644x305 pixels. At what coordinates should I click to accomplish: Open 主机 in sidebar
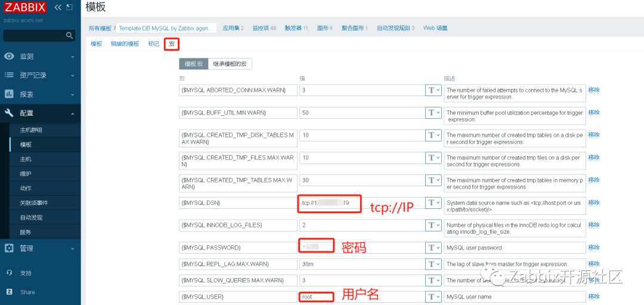(x=26, y=159)
